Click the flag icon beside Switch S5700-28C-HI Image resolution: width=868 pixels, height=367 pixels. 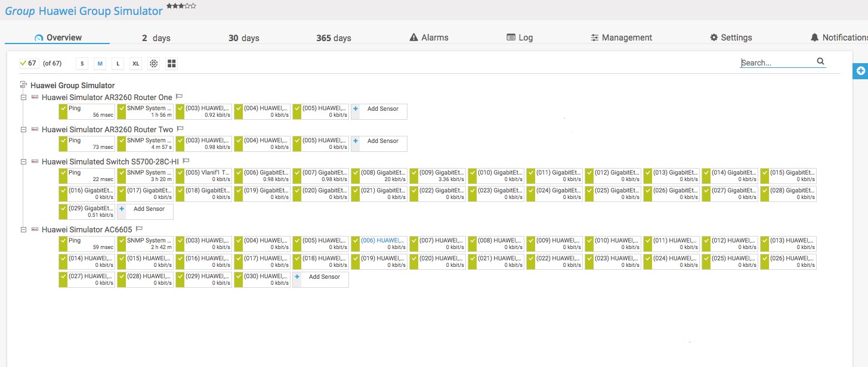[x=186, y=161]
